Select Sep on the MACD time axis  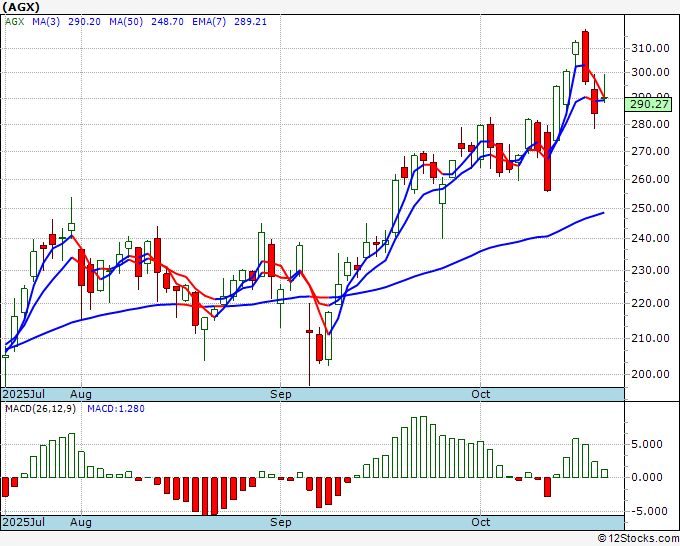point(281,522)
